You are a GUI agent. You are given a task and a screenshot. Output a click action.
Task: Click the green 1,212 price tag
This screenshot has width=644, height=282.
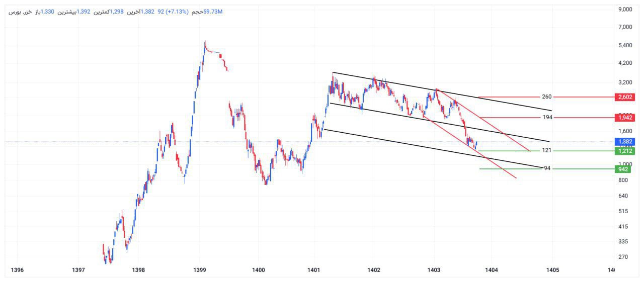pos(624,151)
